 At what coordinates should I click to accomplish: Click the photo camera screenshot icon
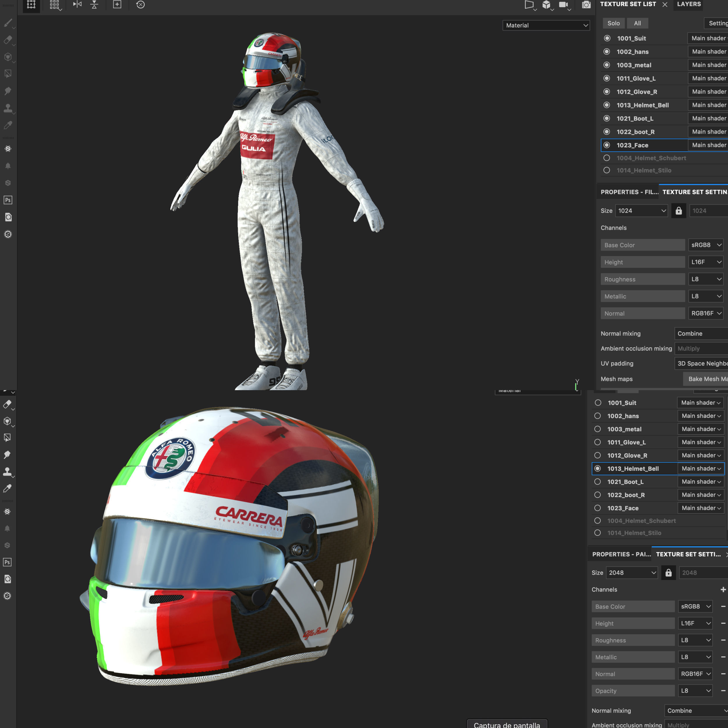click(586, 5)
